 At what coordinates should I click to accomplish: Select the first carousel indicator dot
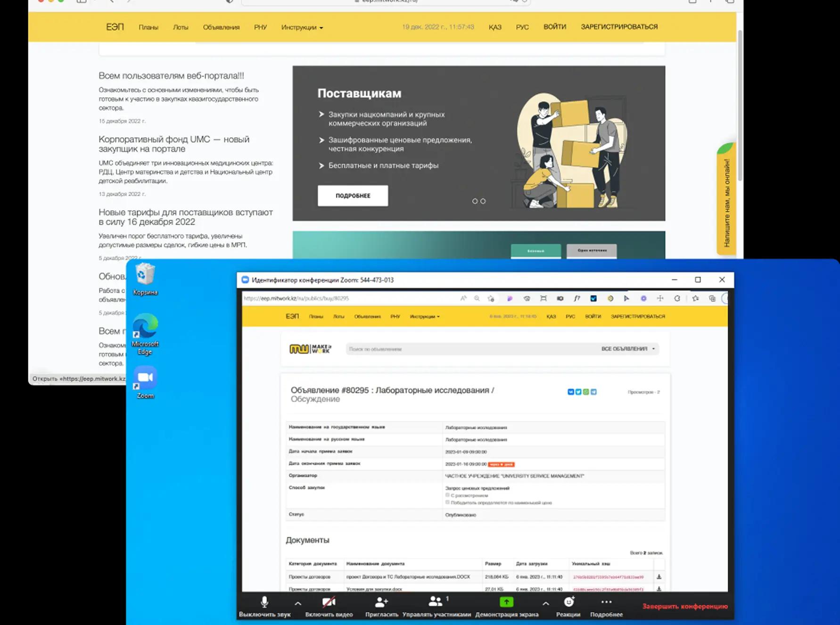click(x=475, y=201)
